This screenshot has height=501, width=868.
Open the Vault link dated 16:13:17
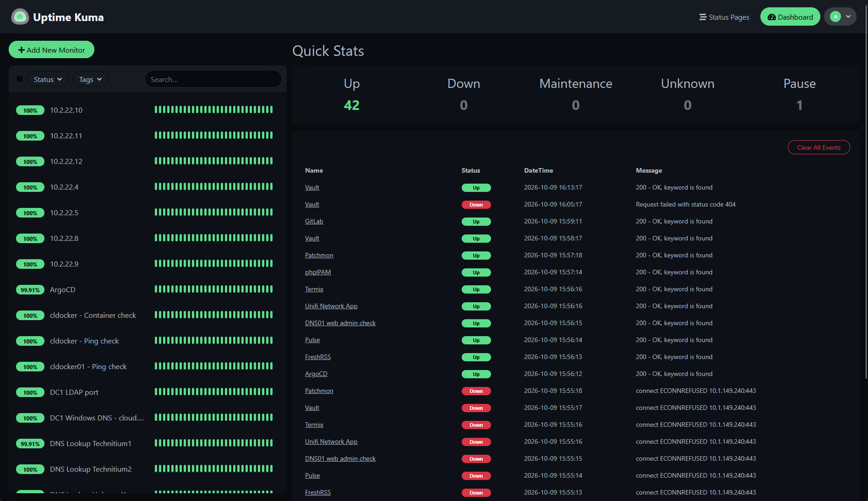[x=312, y=187]
